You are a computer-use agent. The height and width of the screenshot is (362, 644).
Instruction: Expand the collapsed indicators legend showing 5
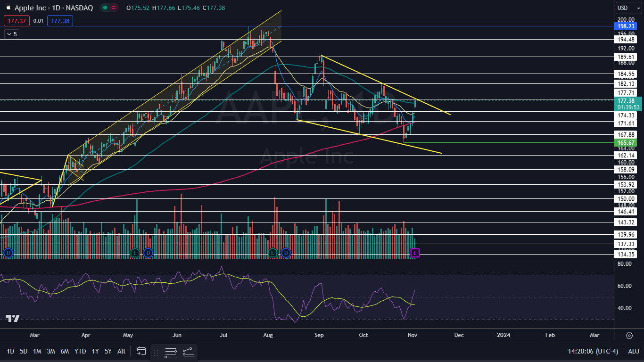pos(11,34)
